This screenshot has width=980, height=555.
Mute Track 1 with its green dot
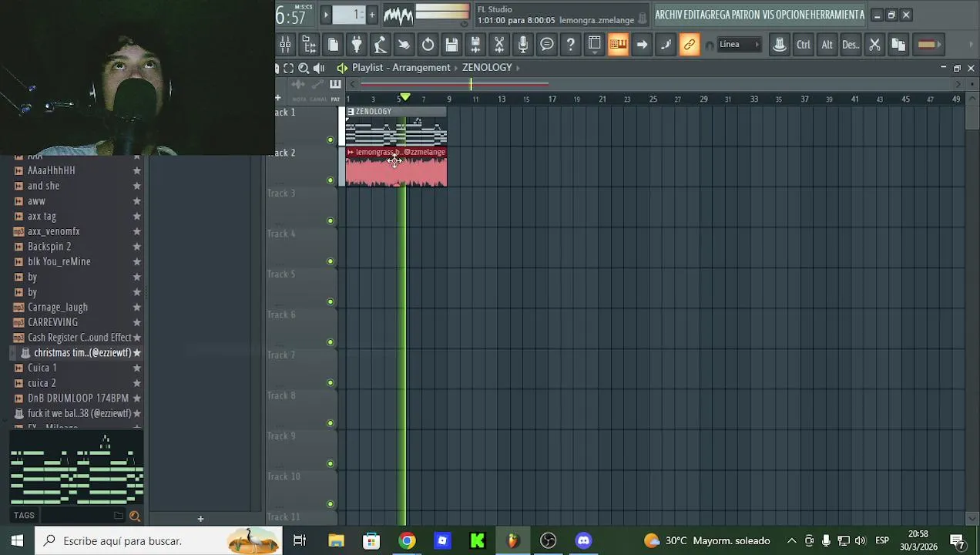click(x=331, y=140)
